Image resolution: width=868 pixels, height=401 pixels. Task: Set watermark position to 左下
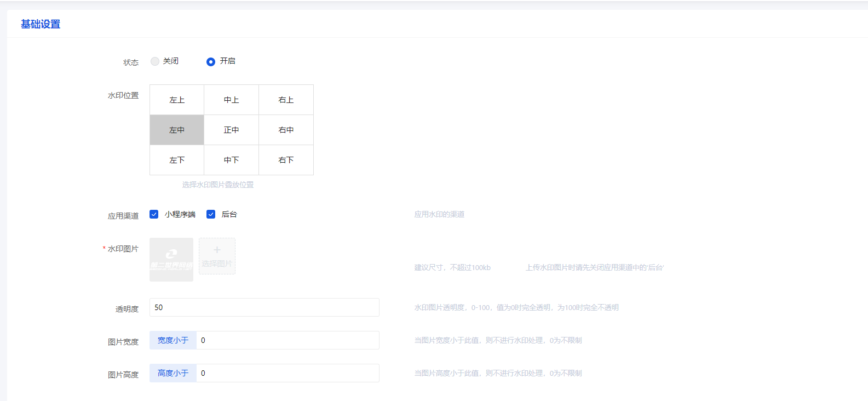click(177, 161)
